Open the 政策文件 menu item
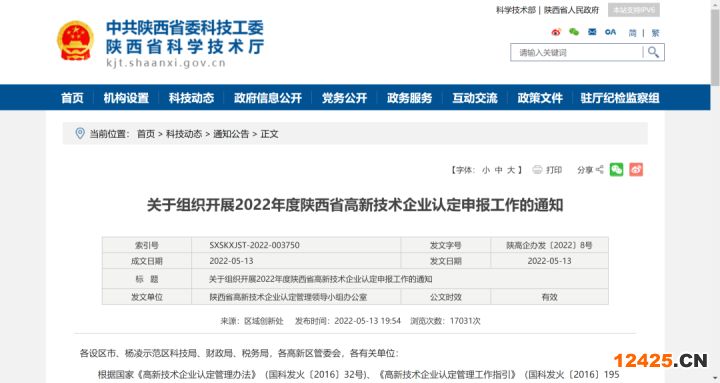This screenshot has height=383, width=720. (x=540, y=98)
